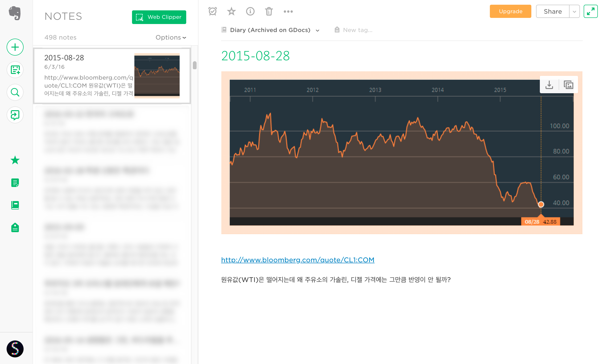Open Notebooks from the sidebar book icon
Screen dimensions: 603x364
pos(15,205)
